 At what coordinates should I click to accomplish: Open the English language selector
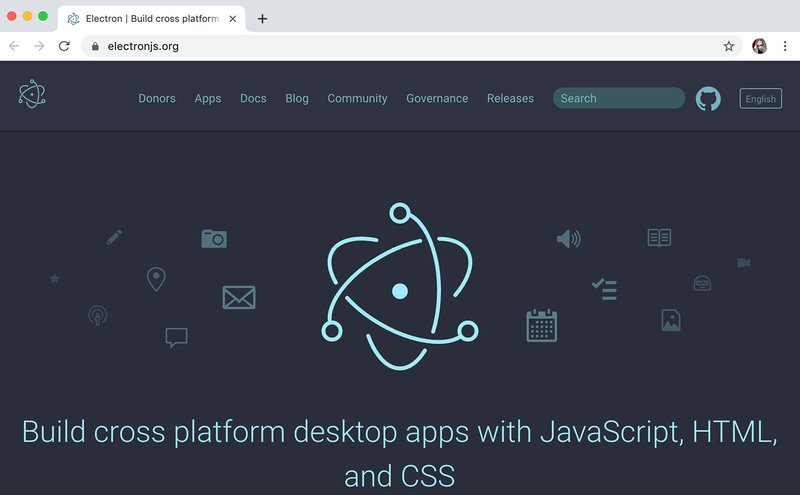pos(761,99)
